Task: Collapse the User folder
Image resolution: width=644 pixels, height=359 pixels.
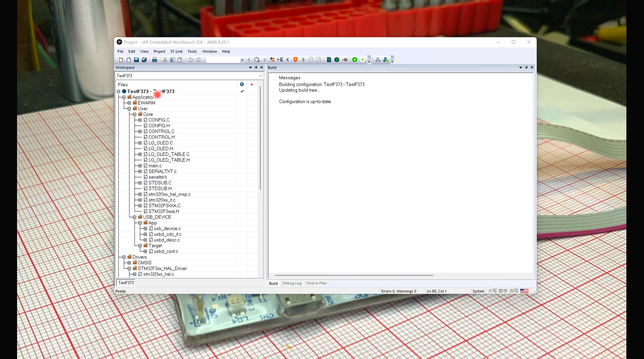Action: 129,109
